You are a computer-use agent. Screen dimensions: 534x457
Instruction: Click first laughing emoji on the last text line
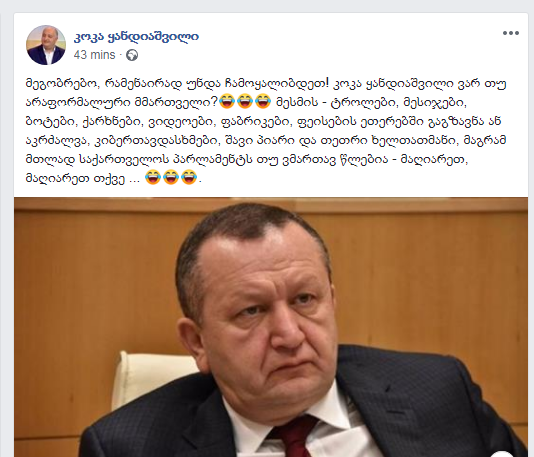153,178
